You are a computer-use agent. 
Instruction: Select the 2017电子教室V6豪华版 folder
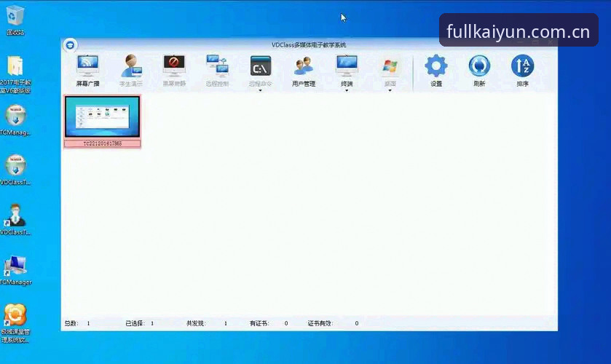15,75
